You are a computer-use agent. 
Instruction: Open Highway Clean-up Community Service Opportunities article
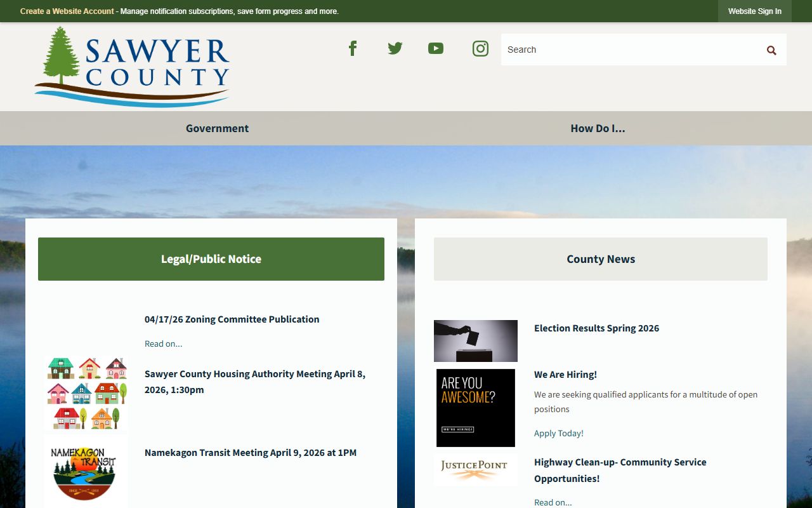pyautogui.click(x=620, y=470)
